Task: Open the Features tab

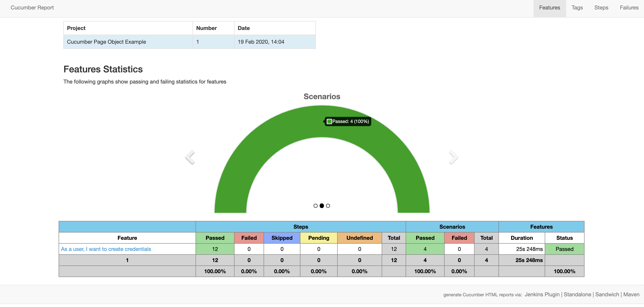Action: pyautogui.click(x=549, y=8)
